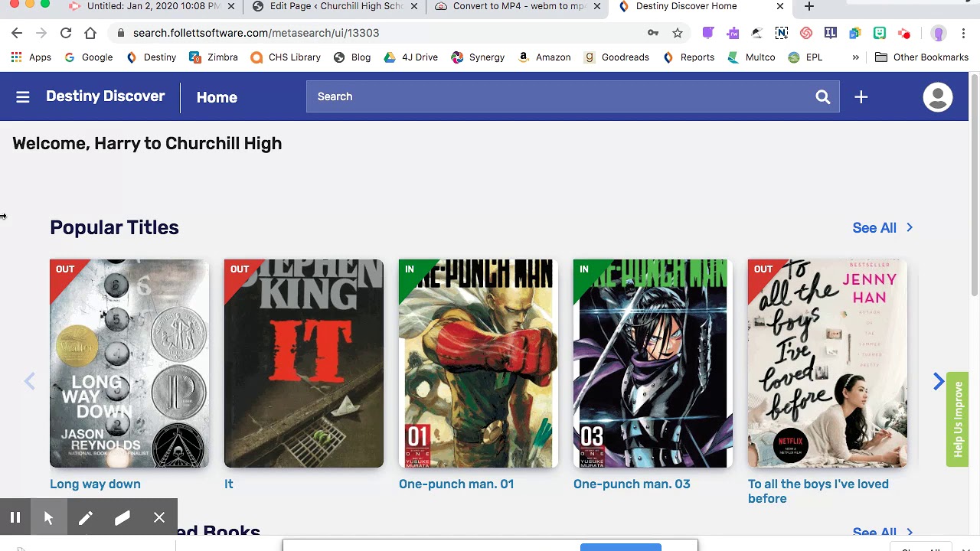Open One-Punch Man 01 cover
980x551 pixels.
(x=479, y=364)
